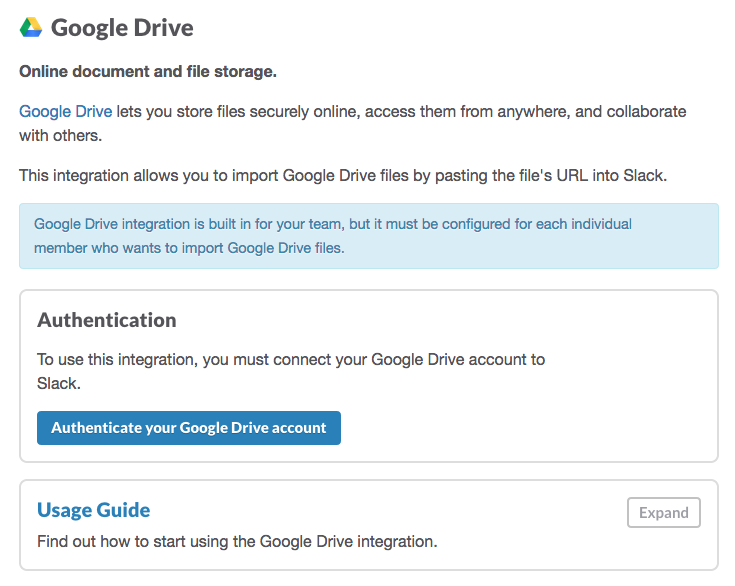This screenshot has height=586, width=735.
Task: Open the blue Google Drive hyperlink
Action: pyautogui.click(x=65, y=111)
